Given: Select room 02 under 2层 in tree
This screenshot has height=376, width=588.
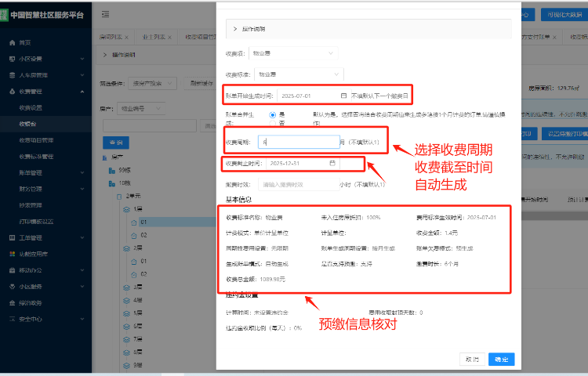Looking at the screenshot, I should [x=143, y=274].
